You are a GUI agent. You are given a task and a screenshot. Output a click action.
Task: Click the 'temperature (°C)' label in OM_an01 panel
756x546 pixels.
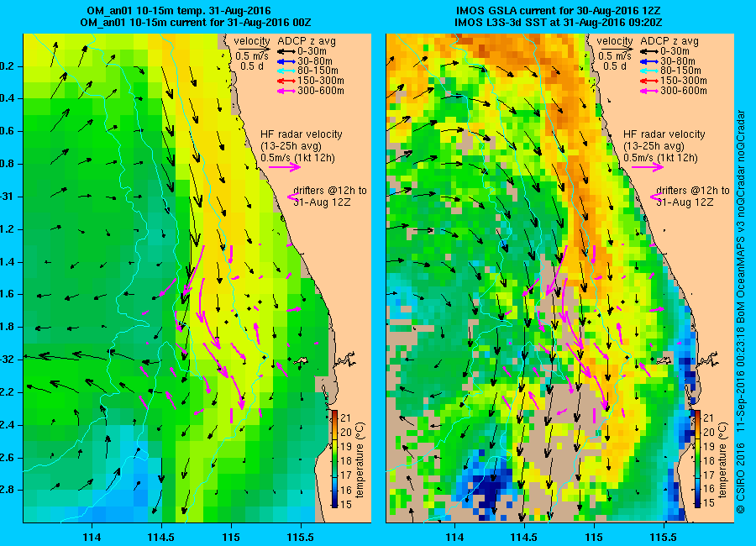pos(360,459)
